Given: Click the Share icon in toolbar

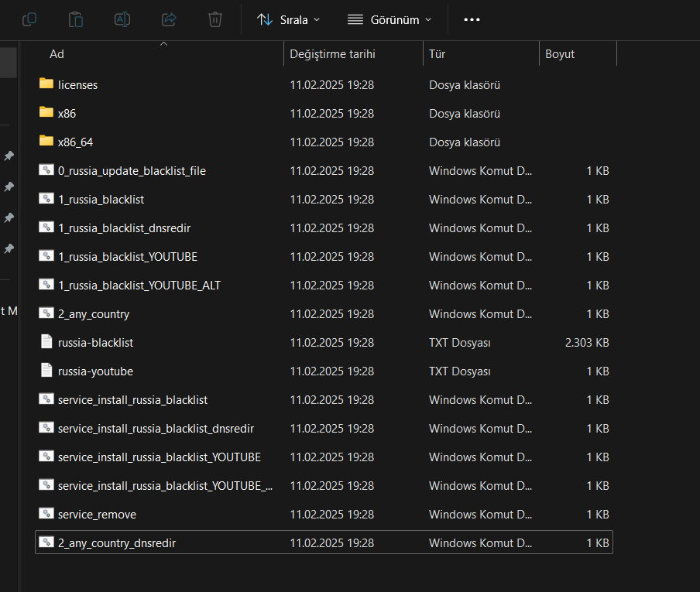Looking at the screenshot, I should pos(169,19).
